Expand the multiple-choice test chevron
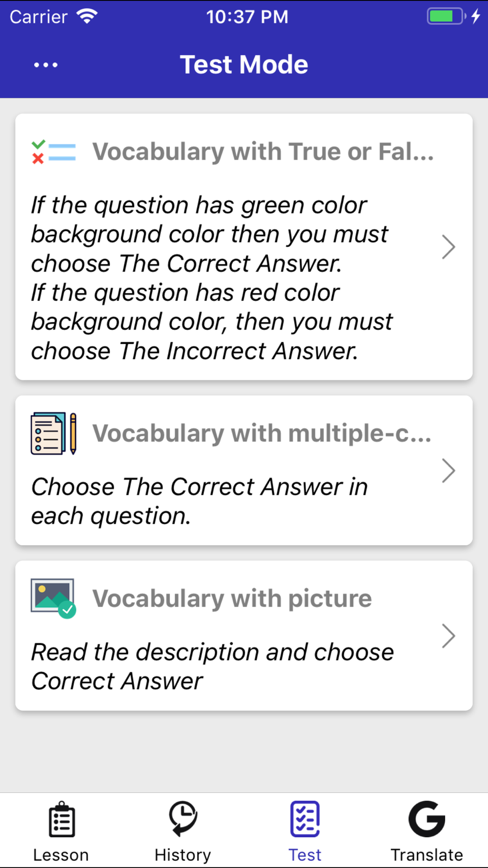 click(448, 471)
